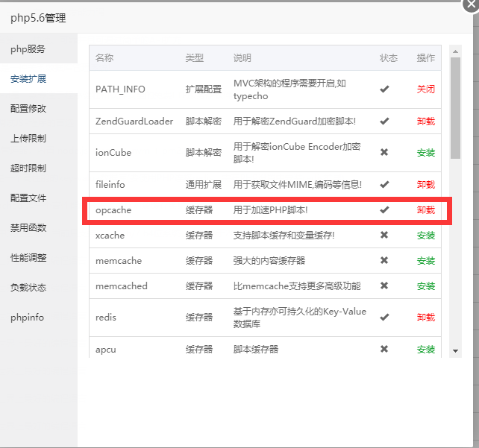
Task: View the 负载状态 tab
Action: pyautogui.click(x=39, y=288)
